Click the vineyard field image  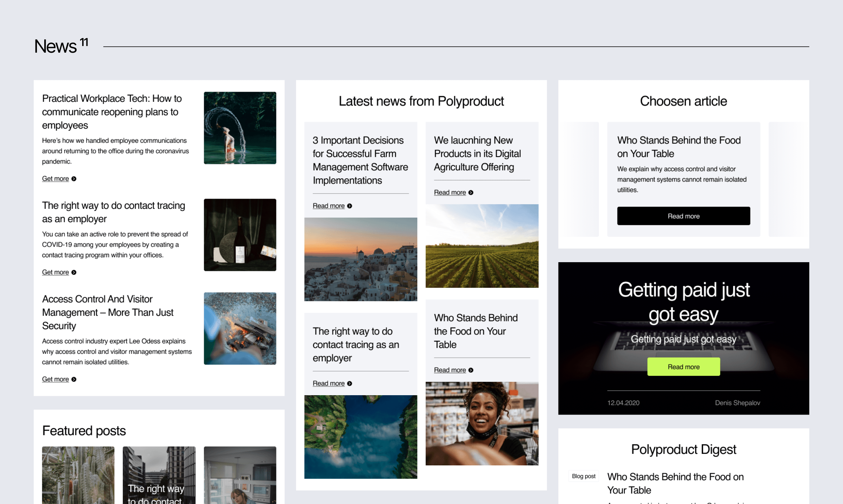click(x=482, y=246)
